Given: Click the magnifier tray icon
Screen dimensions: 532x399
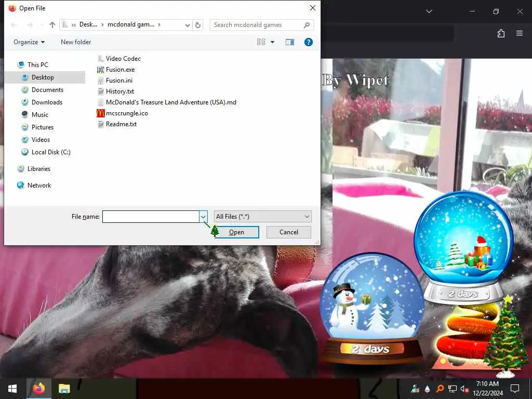Looking at the screenshot, I should [x=440, y=389].
